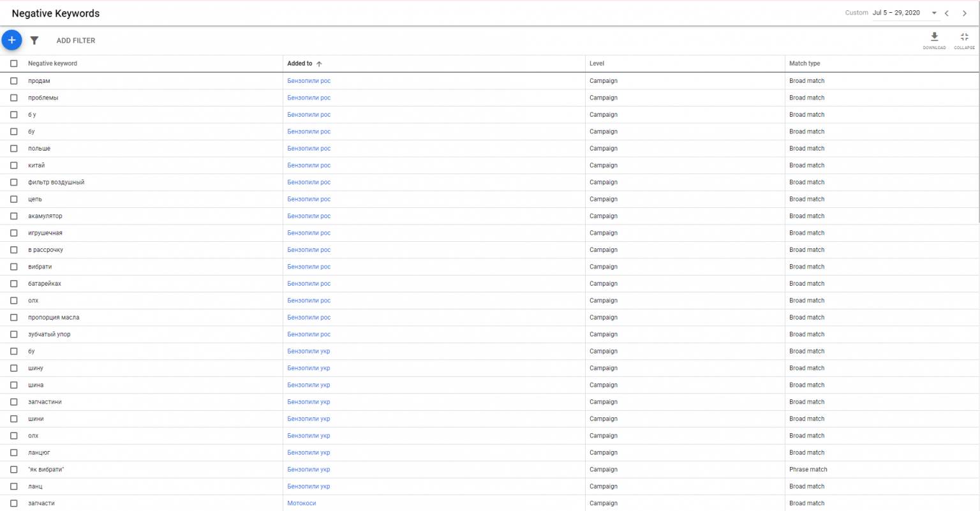Click the 'Phrase match' cell
This screenshot has width=980, height=511.
[808, 470]
